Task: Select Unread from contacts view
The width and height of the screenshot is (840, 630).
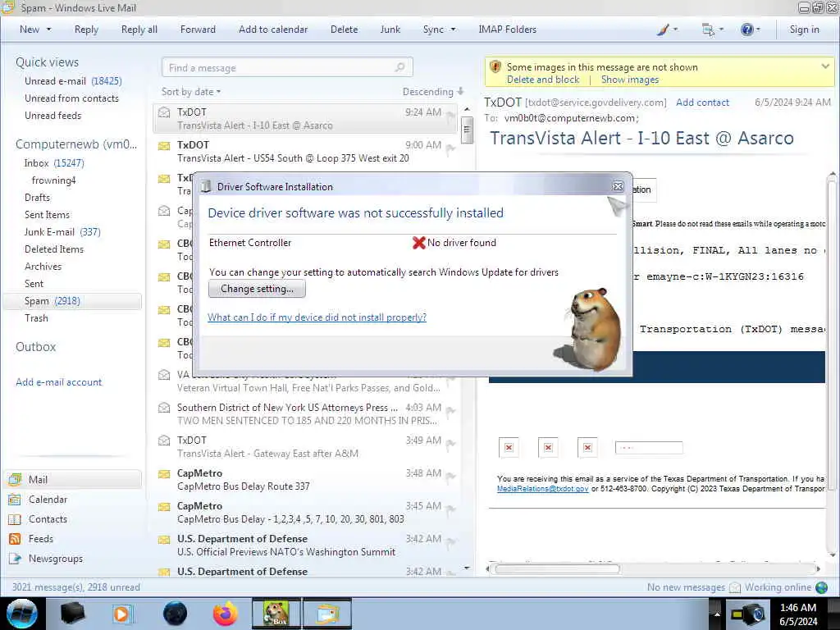Action: (x=71, y=98)
